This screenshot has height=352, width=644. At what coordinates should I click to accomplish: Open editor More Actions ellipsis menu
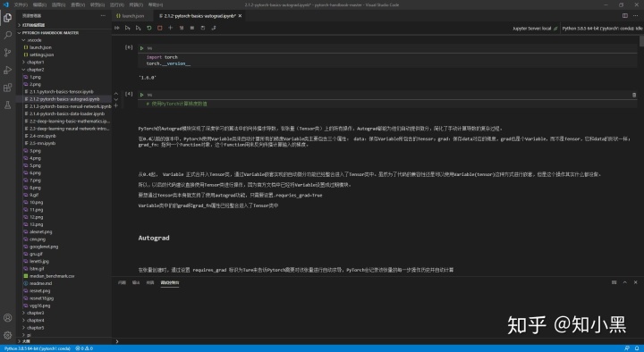point(635,15)
